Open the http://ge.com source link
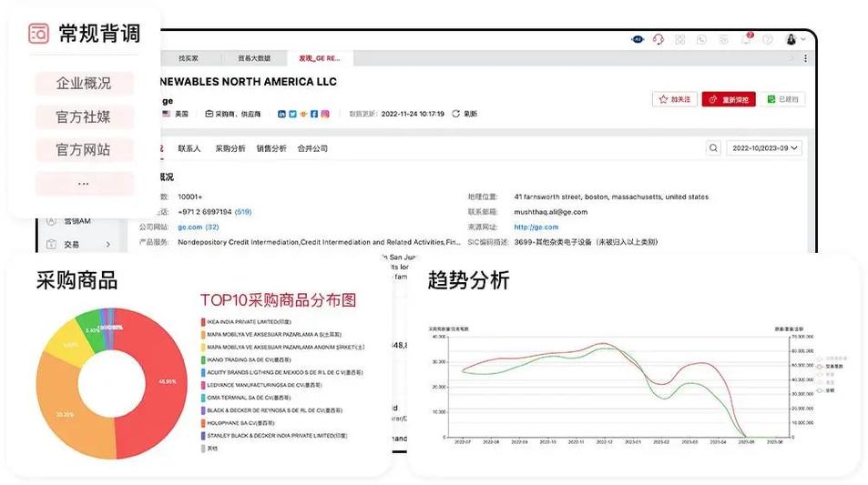The image size is (868, 485). [536, 227]
